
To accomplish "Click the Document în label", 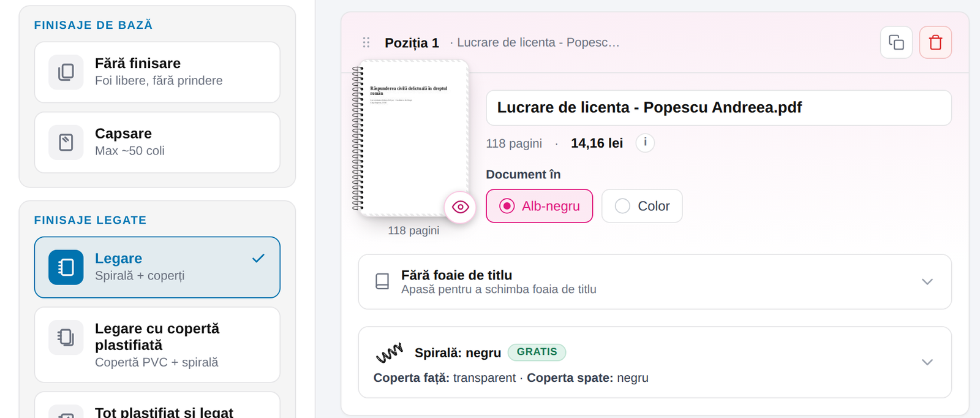I will (x=523, y=175).
